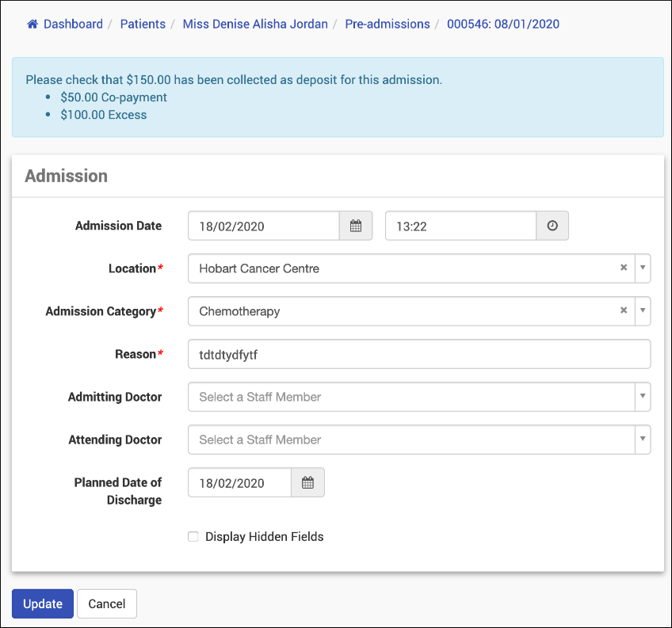672x628 pixels.
Task: Open the Patients breadcrumb link
Action: (x=143, y=24)
